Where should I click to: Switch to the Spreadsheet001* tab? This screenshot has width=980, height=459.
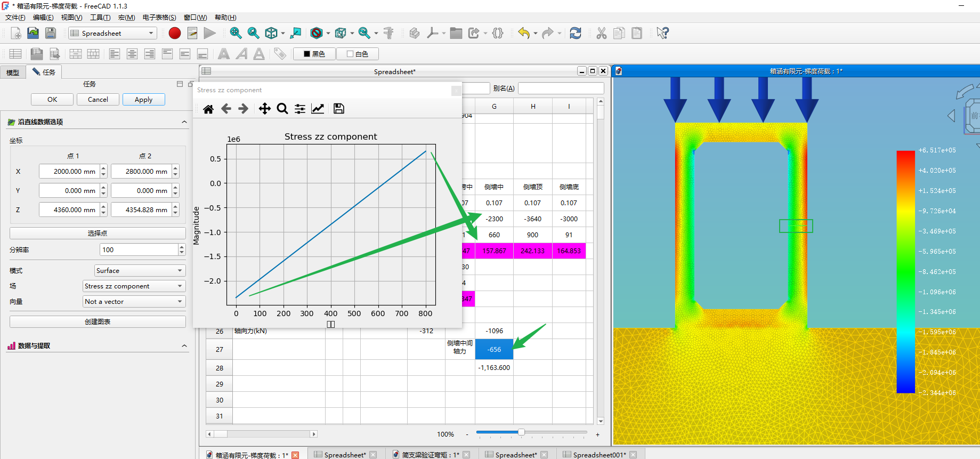click(599, 455)
